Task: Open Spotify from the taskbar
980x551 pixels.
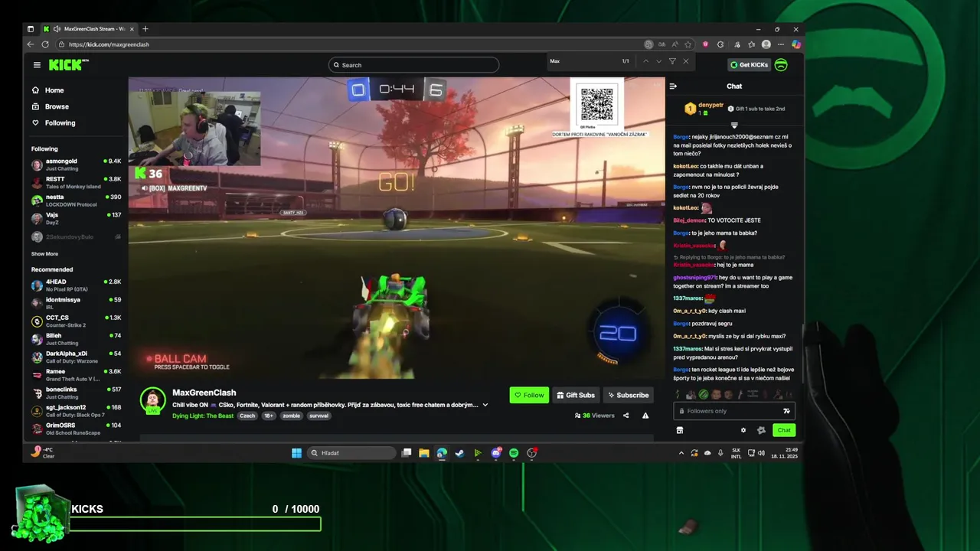Action: [x=514, y=453]
